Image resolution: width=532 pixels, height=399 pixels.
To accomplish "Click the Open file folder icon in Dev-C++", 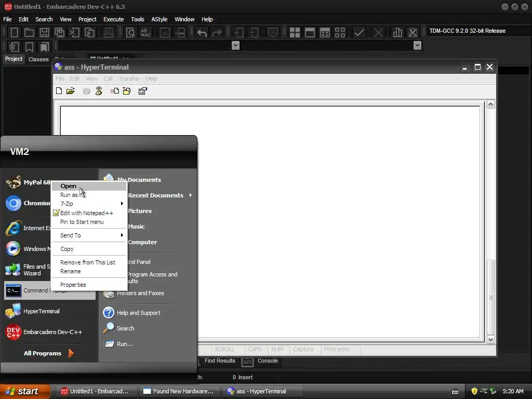I will pyautogui.click(x=29, y=33).
